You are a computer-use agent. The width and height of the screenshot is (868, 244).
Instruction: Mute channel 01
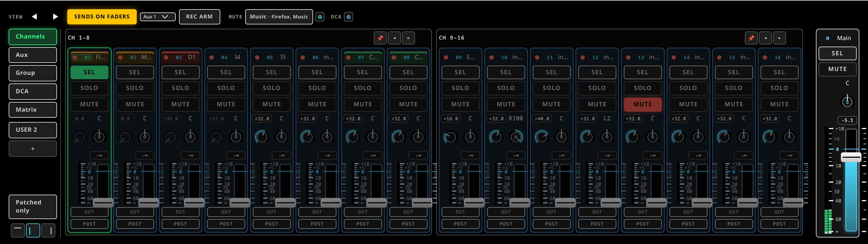89,104
